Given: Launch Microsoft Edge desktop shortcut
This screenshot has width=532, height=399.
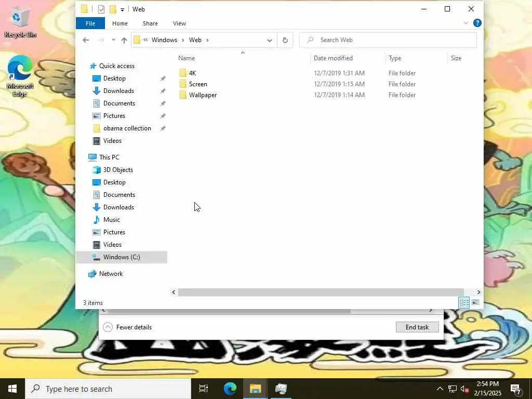Looking at the screenshot, I should (x=20, y=76).
